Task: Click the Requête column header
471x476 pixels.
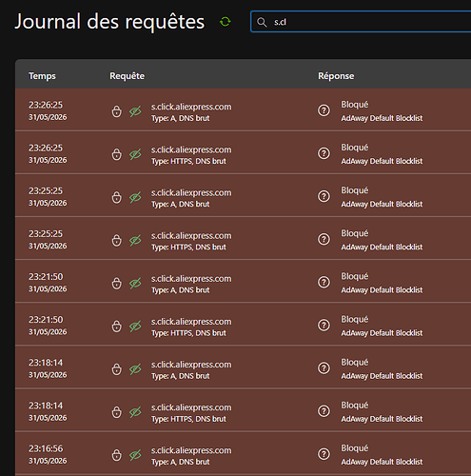Action: coord(127,76)
